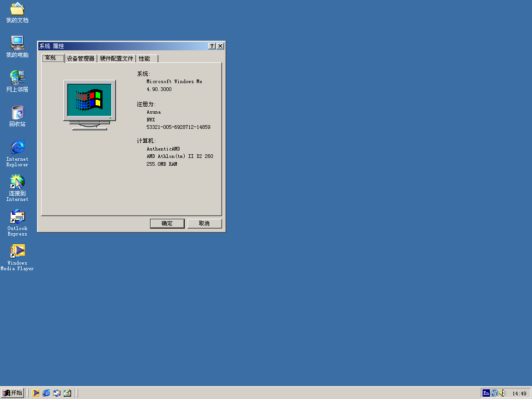Click the registered user name Asuna
This screenshot has height=399, width=532.
click(x=154, y=112)
